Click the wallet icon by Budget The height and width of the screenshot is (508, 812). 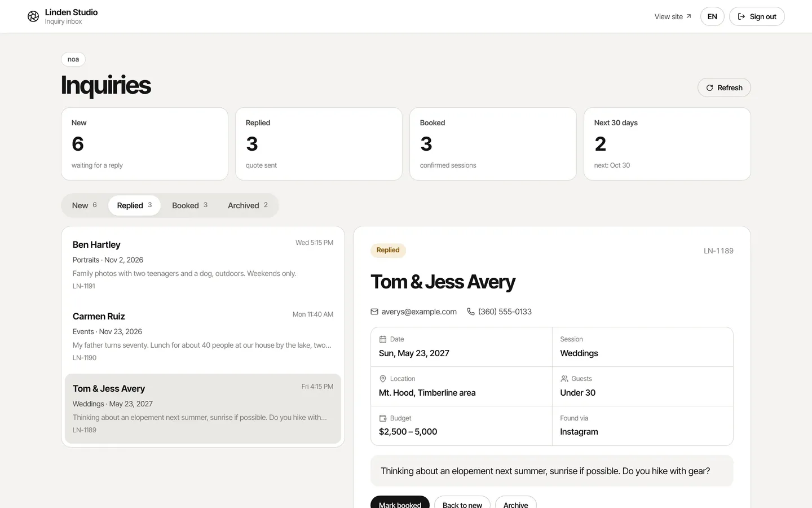383,418
